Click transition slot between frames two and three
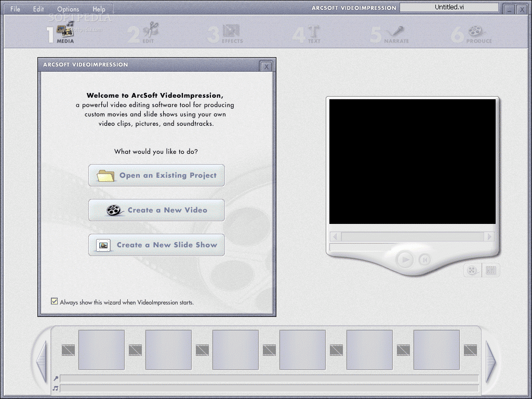The width and height of the screenshot is (532, 399). [x=202, y=350]
